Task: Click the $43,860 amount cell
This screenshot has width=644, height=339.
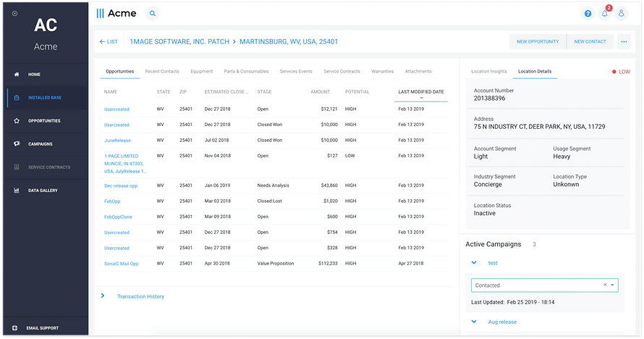Action: pyautogui.click(x=329, y=185)
